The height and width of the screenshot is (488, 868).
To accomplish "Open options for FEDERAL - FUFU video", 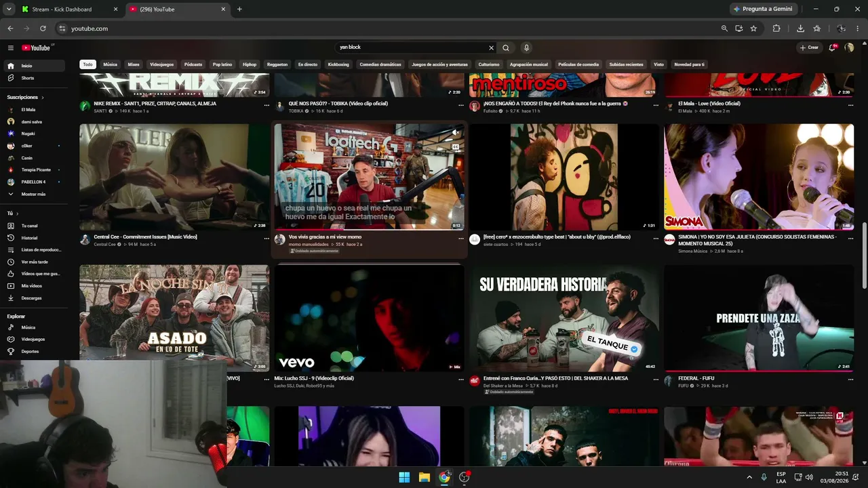I will tap(850, 380).
